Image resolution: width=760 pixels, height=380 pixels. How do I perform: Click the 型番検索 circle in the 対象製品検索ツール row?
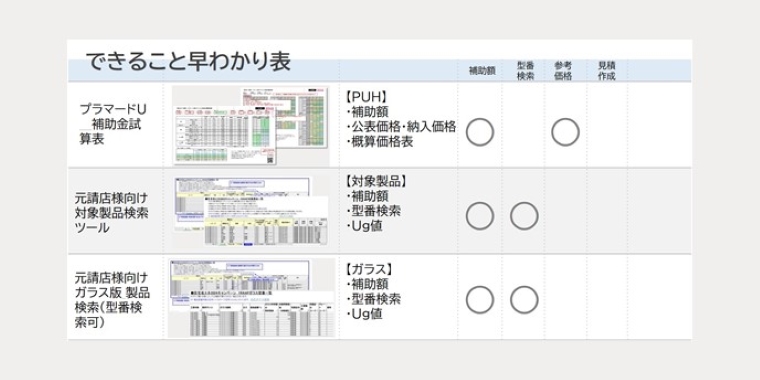524,216
